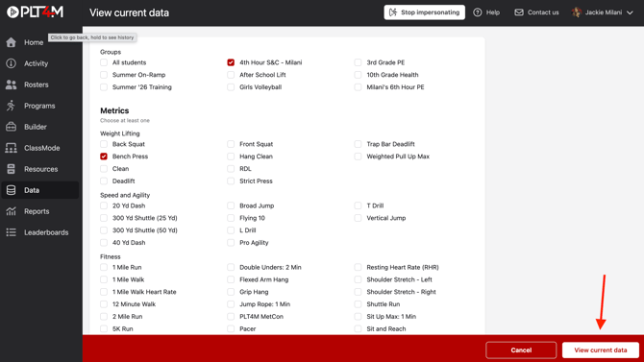Click the Programs runner icon
The height and width of the screenshot is (362, 644).
click(12, 106)
